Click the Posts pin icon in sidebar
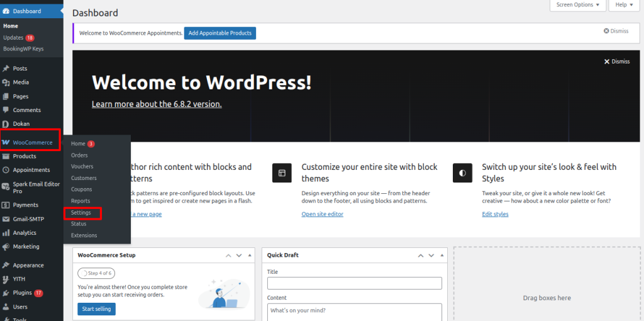The width and height of the screenshot is (644, 321). [6, 69]
